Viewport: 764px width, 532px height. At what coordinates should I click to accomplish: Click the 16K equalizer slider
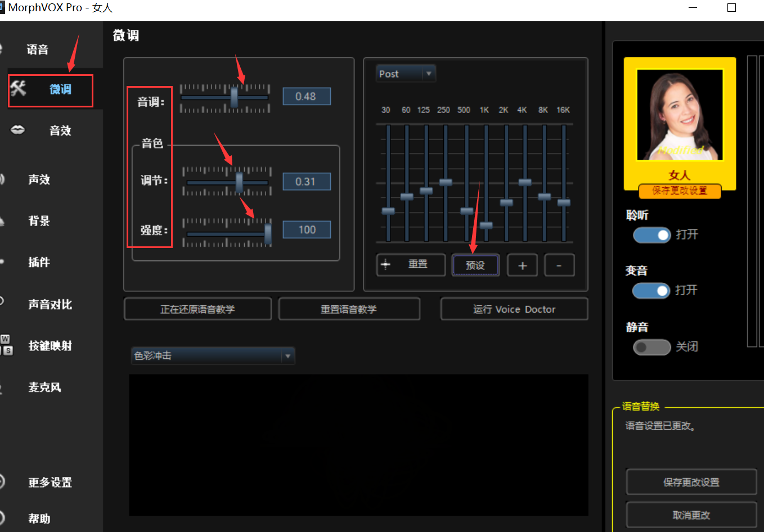[x=564, y=202]
